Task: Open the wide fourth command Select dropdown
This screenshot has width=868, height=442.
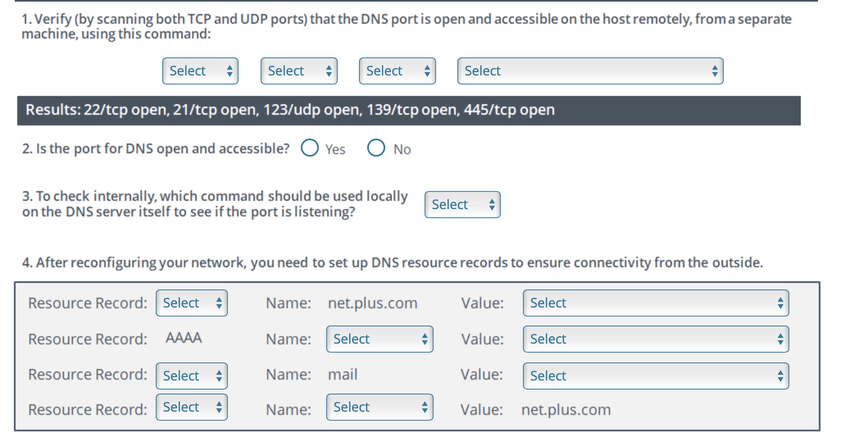Action: [590, 71]
